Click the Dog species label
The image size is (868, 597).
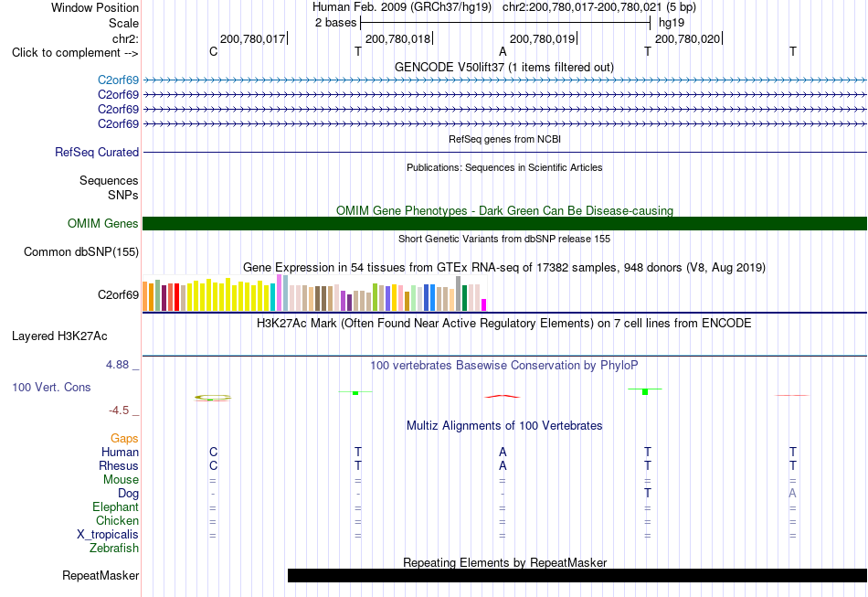click(x=128, y=494)
